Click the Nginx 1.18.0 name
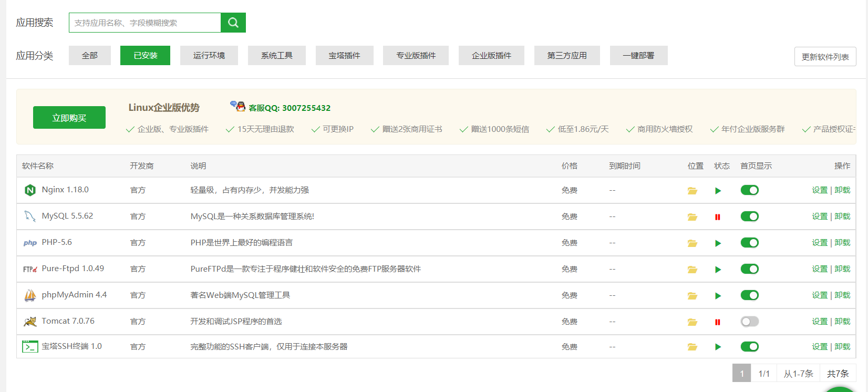868x392 pixels. [65, 190]
